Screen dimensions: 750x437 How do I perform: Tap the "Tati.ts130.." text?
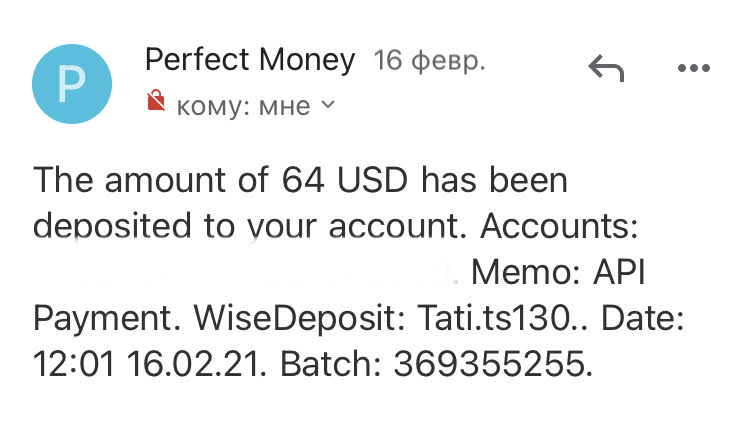pos(466,319)
